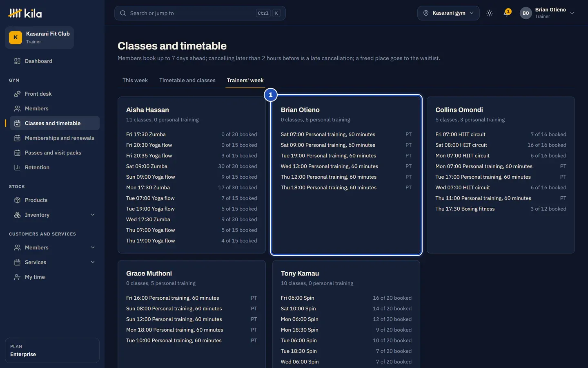
Task: Click the Kila logo
Action: pos(25,13)
